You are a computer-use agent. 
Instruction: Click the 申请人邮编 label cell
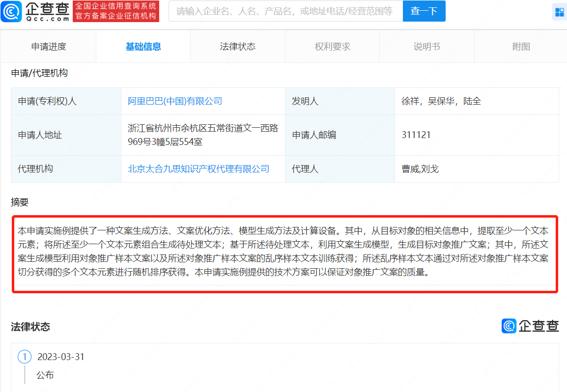click(340, 135)
